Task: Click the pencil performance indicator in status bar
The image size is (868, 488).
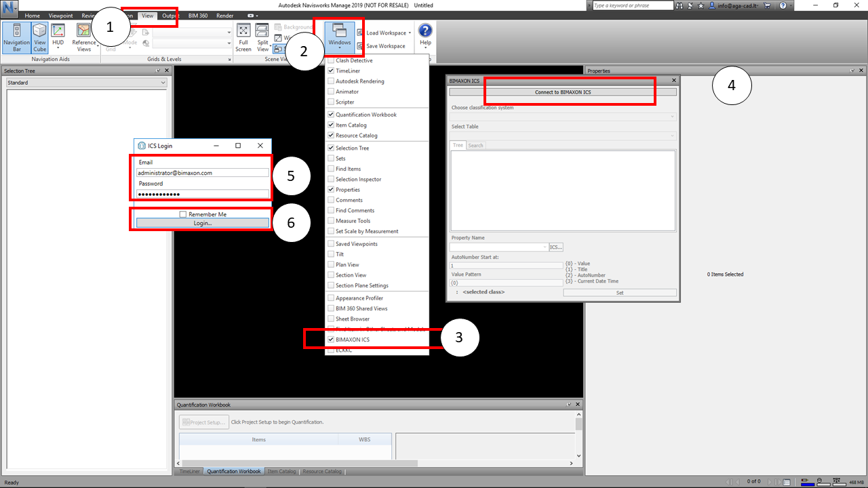Action: click(x=807, y=481)
